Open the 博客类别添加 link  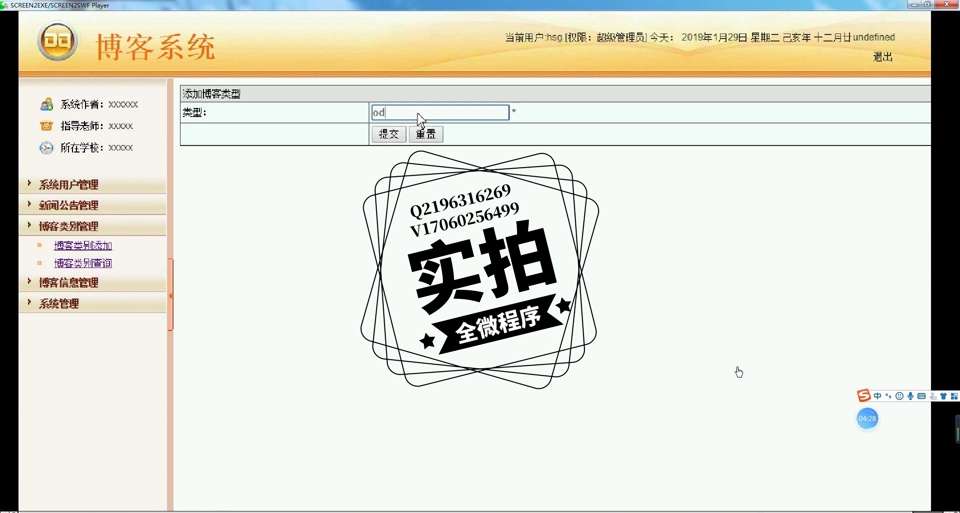coord(83,245)
